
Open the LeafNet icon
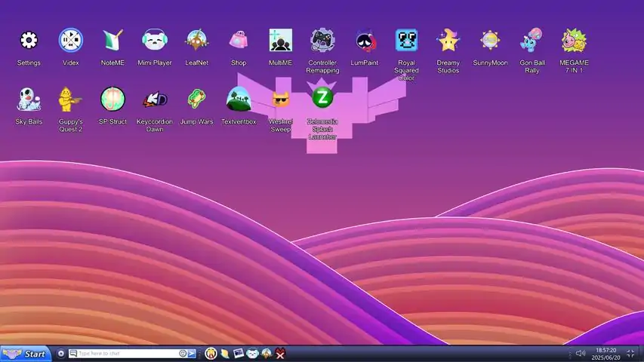pyautogui.click(x=196, y=41)
